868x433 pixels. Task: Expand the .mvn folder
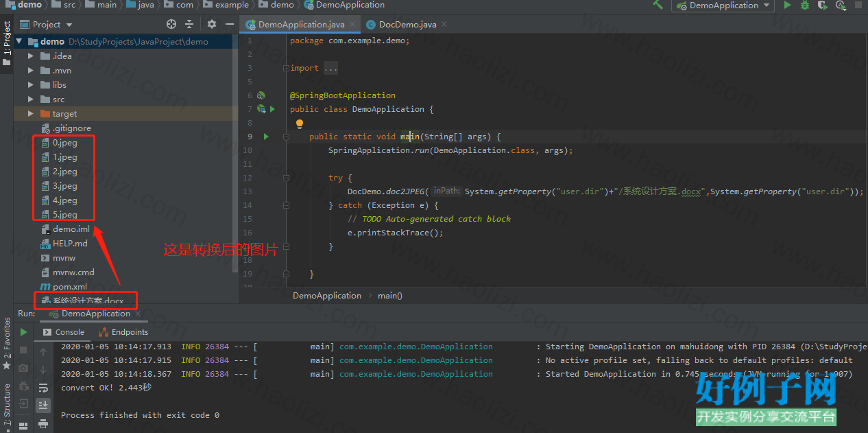click(31, 71)
